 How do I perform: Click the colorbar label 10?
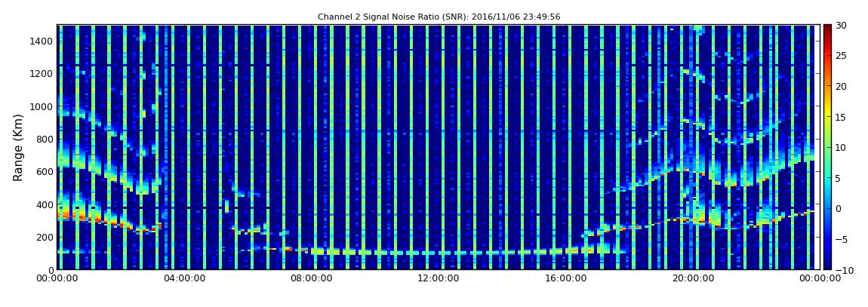point(842,148)
